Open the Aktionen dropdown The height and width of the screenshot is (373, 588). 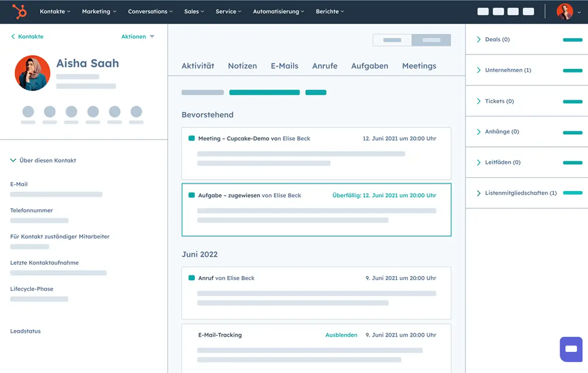pyautogui.click(x=137, y=37)
